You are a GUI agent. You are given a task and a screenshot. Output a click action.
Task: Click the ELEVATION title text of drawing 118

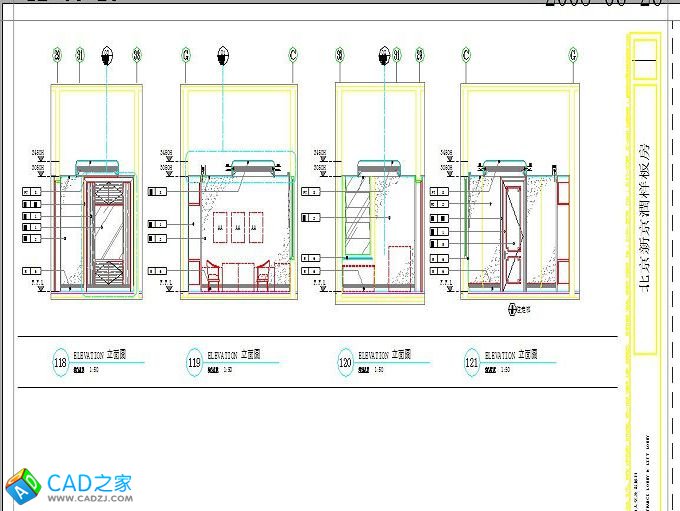[90, 356]
